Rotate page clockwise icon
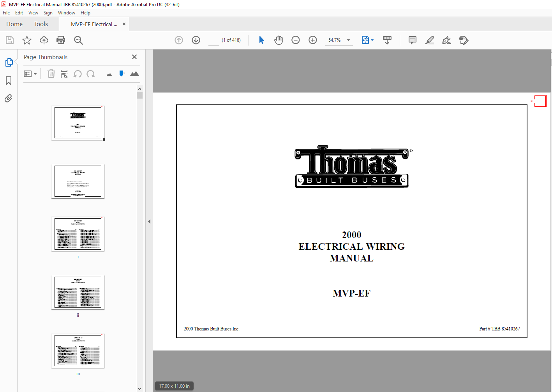552x392 pixels. [91, 74]
